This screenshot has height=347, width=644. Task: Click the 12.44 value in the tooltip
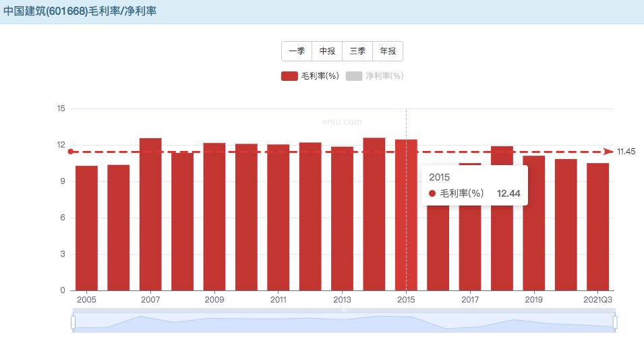(x=508, y=193)
